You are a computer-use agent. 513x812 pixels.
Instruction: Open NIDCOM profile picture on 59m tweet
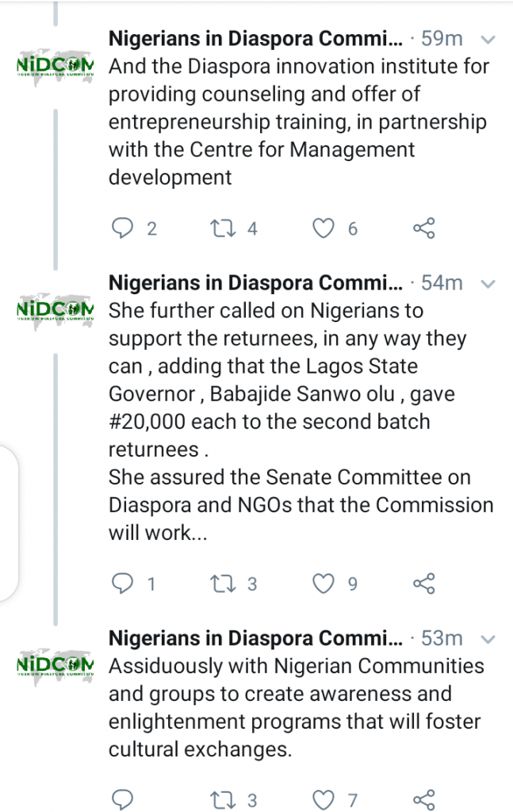click(56, 64)
